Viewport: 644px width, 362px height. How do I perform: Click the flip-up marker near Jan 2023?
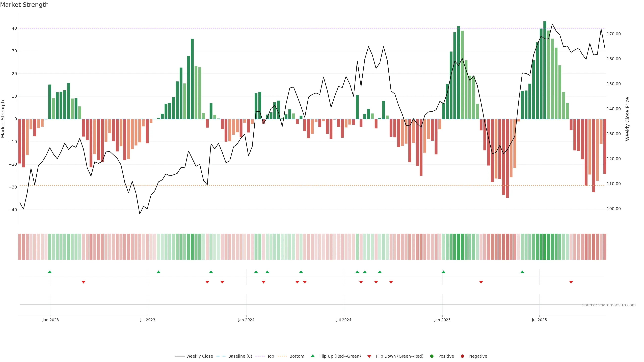[x=50, y=272]
